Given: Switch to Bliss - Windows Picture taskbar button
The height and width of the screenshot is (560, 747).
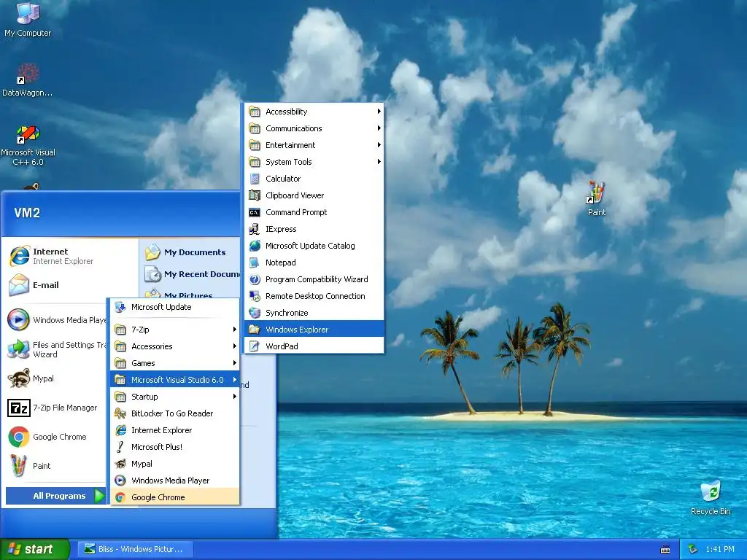Looking at the screenshot, I should pos(135,549).
